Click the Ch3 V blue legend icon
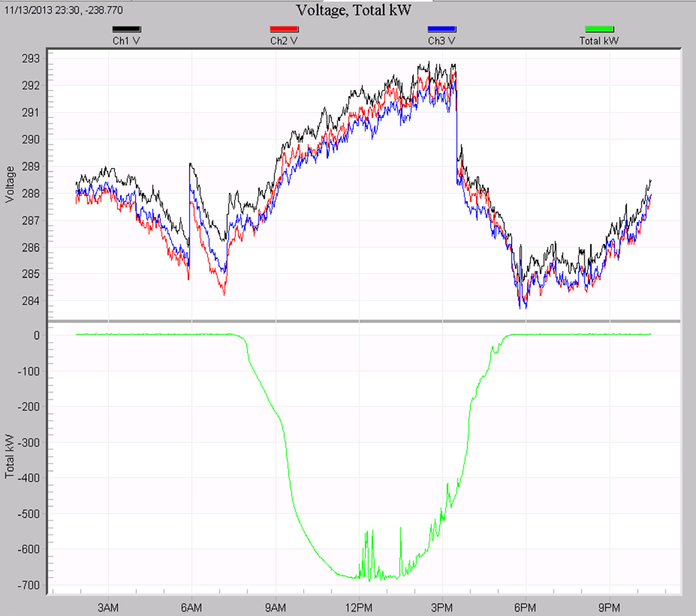 (x=442, y=28)
